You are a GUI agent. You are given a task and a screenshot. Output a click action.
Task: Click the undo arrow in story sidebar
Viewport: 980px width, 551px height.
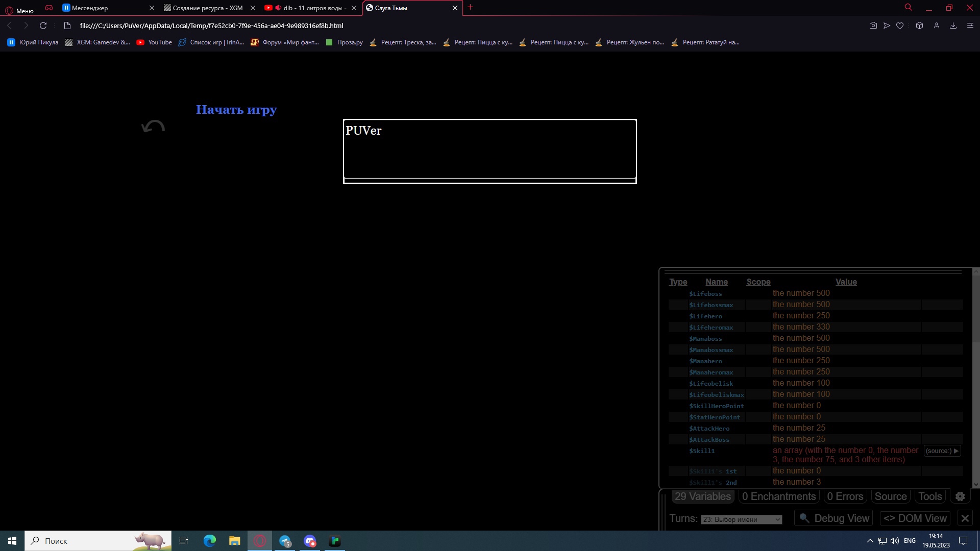(153, 127)
